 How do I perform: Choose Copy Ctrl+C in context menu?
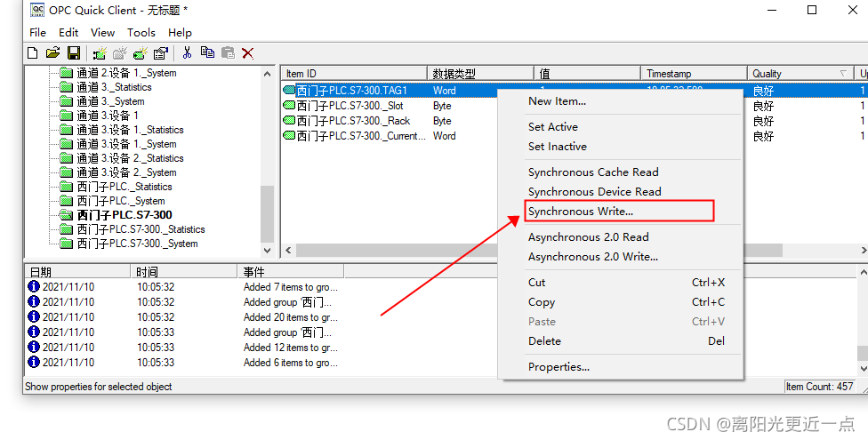click(620, 302)
